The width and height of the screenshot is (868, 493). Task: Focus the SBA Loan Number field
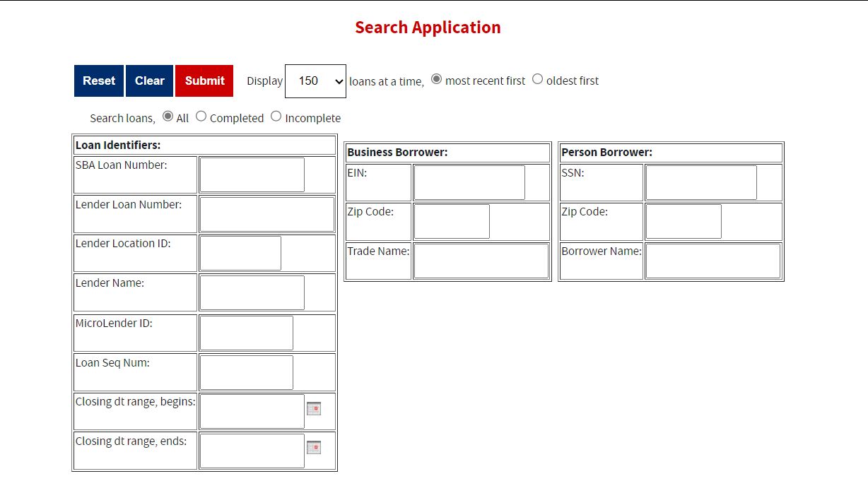pyautogui.click(x=252, y=175)
